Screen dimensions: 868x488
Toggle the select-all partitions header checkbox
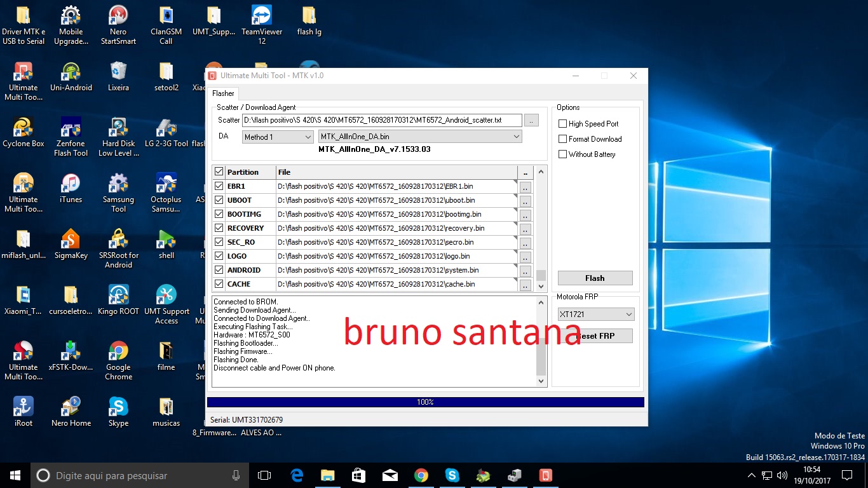[x=219, y=172]
